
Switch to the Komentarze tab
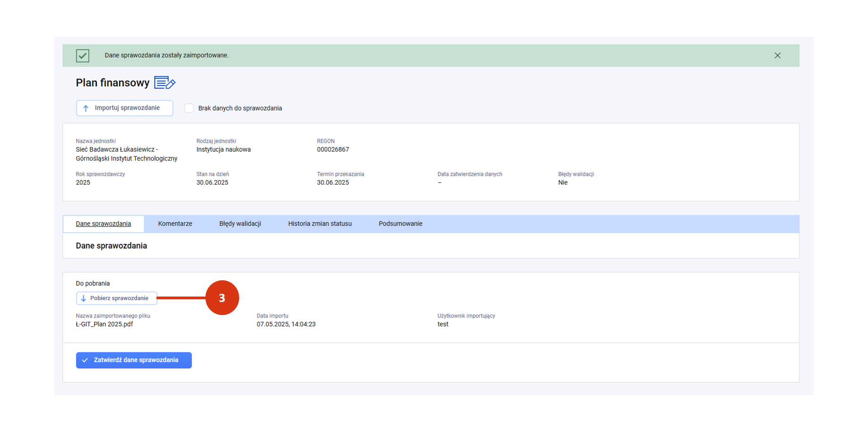(175, 224)
